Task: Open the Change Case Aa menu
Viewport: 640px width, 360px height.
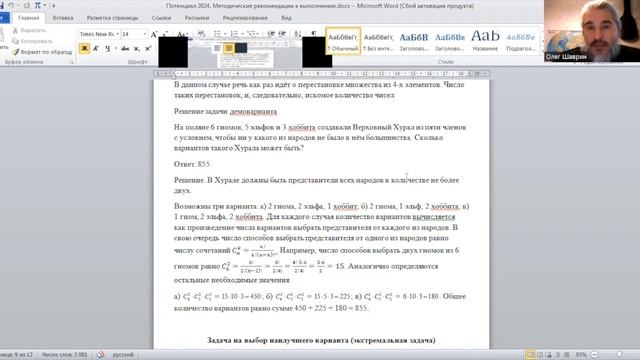Action: click(x=182, y=34)
